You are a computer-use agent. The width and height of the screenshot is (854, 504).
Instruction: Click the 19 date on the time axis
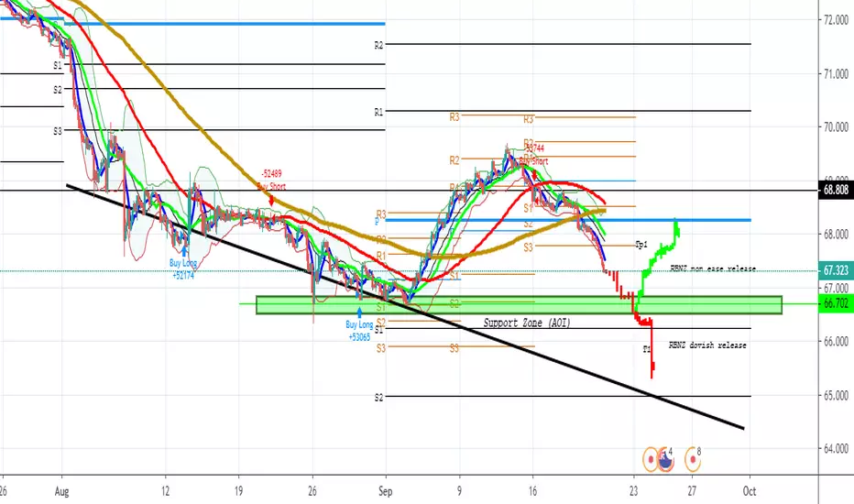tap(238, 491)
